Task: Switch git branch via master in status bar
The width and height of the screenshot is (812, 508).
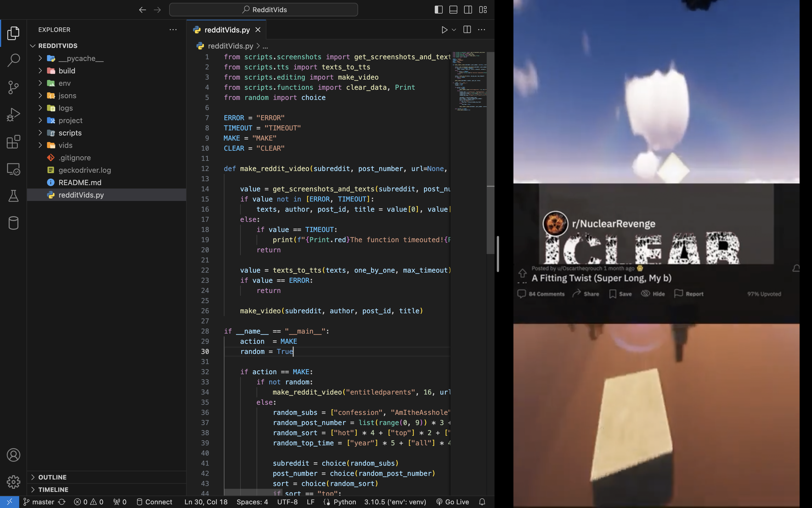Action: (39, 502)
